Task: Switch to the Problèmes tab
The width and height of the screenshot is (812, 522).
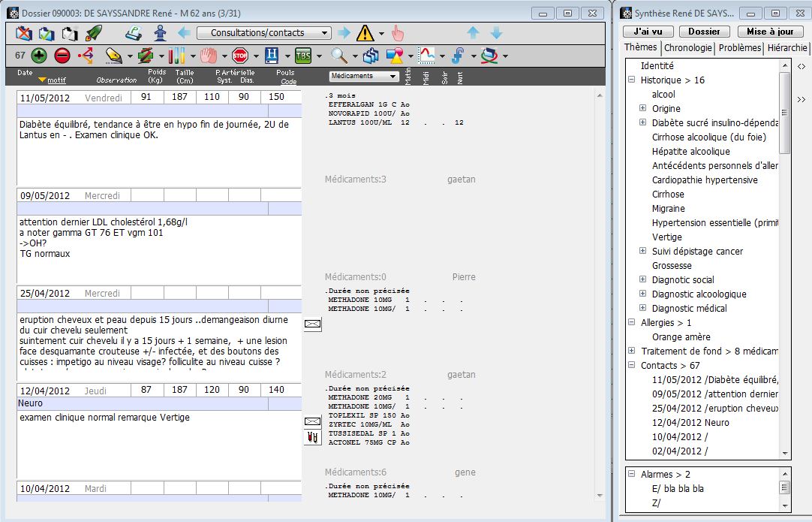Action: coord(739,48)
